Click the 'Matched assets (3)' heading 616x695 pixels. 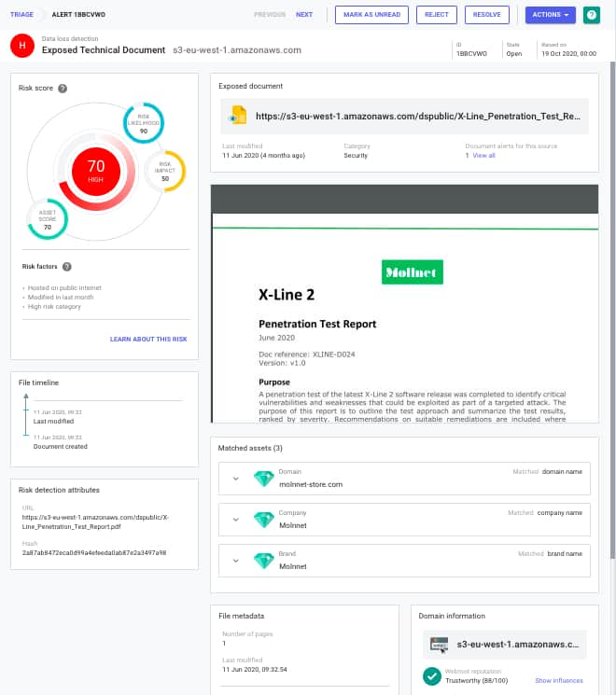250,448
